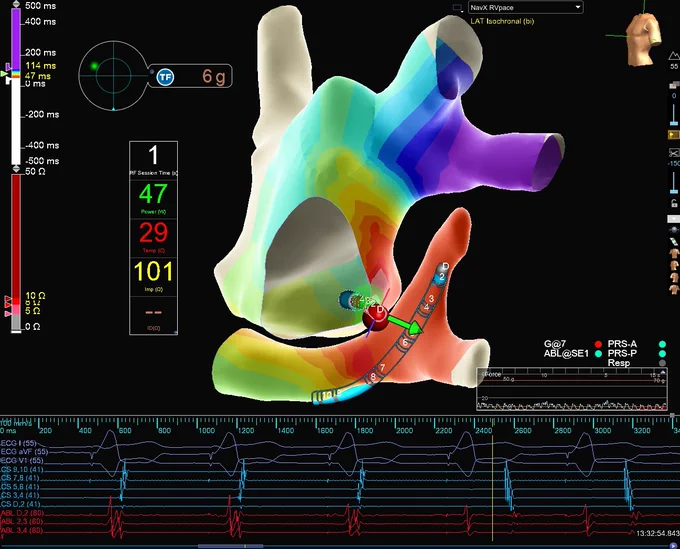680x549 pixels.
Task: Select the CS 5,6 (41) trace label
Action: (x=20, y=487)
